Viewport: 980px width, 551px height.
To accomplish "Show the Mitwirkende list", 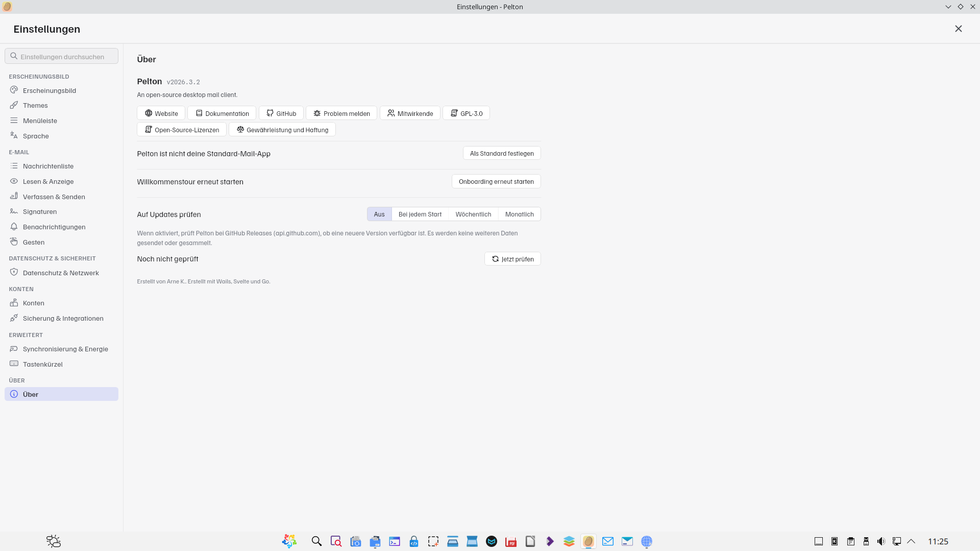I will coord(410,113).
